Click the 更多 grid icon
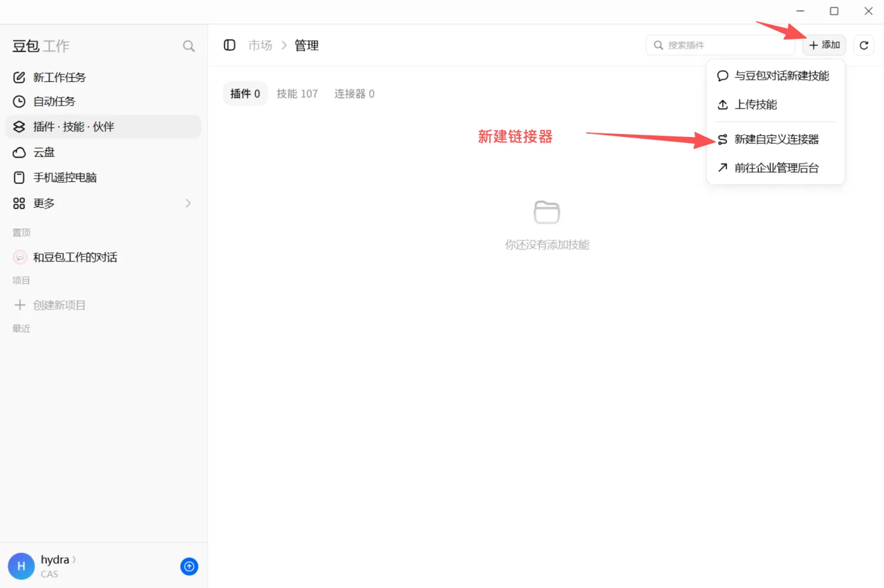 point(19,203)
